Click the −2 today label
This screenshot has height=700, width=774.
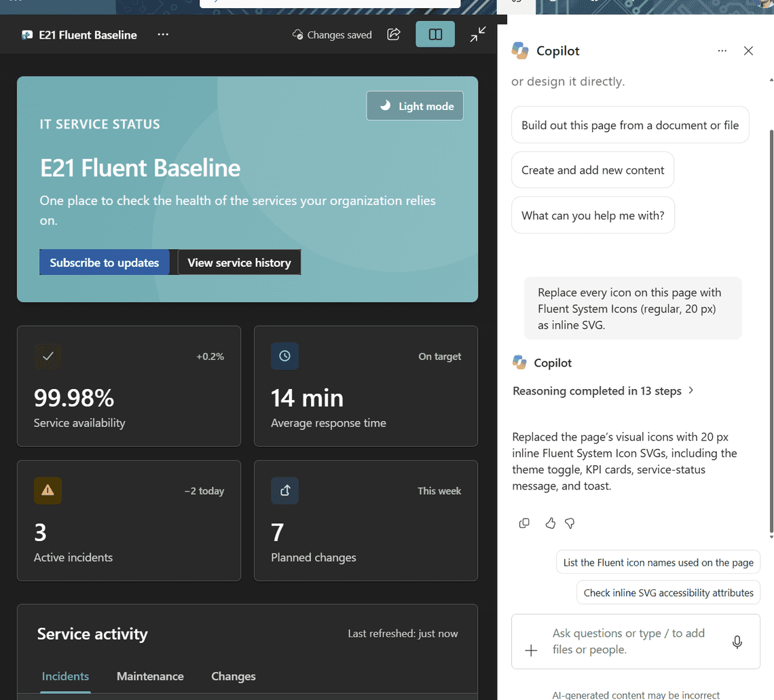click(x=204, y=491)
